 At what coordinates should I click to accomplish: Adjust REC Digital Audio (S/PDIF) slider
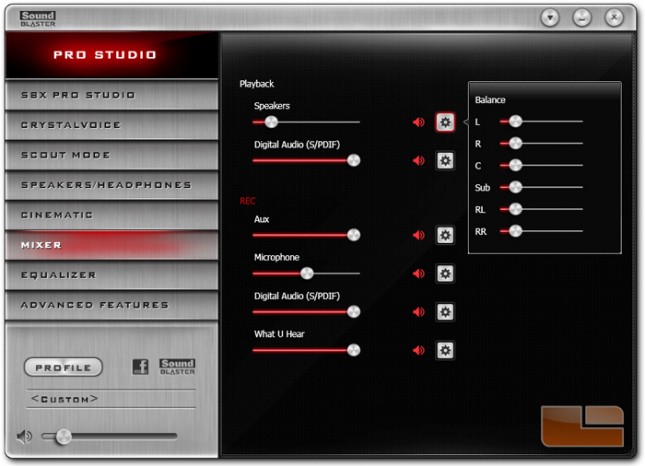click(x=306, y=312)
